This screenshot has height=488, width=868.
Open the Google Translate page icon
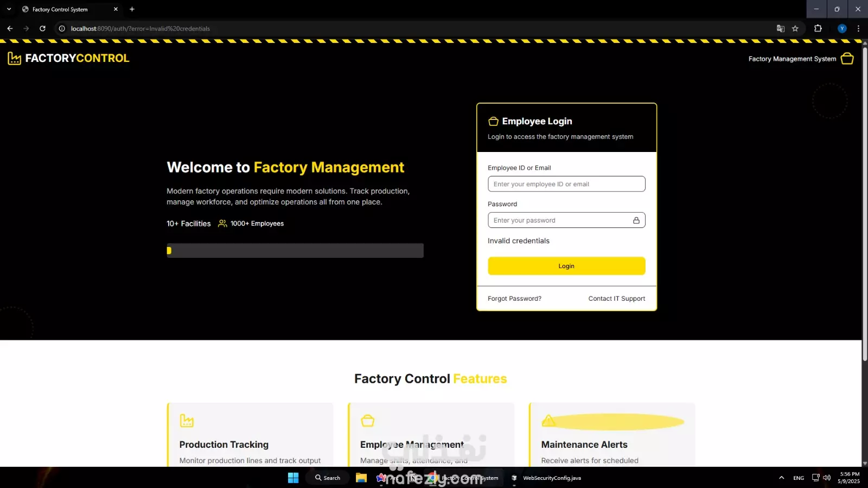(781, 29)
